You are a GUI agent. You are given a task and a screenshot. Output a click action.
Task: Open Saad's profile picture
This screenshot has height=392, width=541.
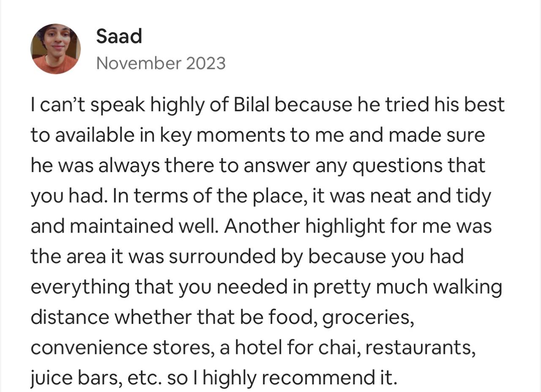point(56,49)
